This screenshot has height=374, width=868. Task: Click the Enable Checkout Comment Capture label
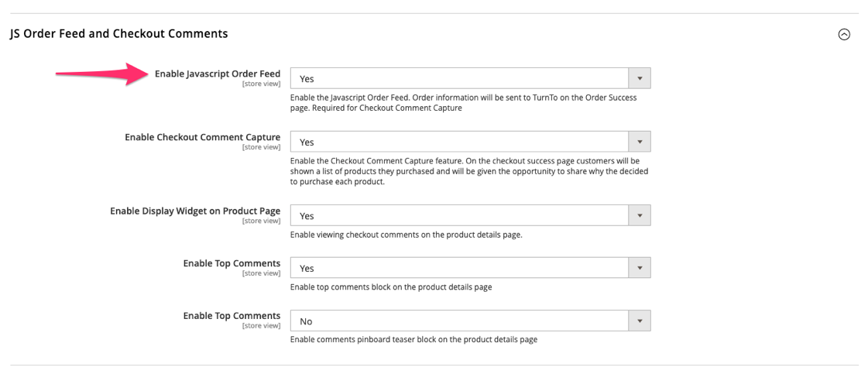(x=202, y=138)
